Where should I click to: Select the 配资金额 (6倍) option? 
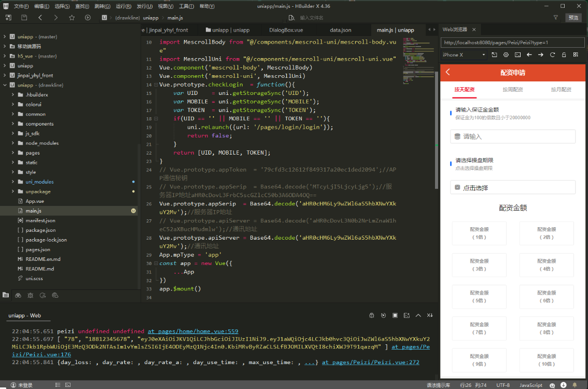point(547,296)
